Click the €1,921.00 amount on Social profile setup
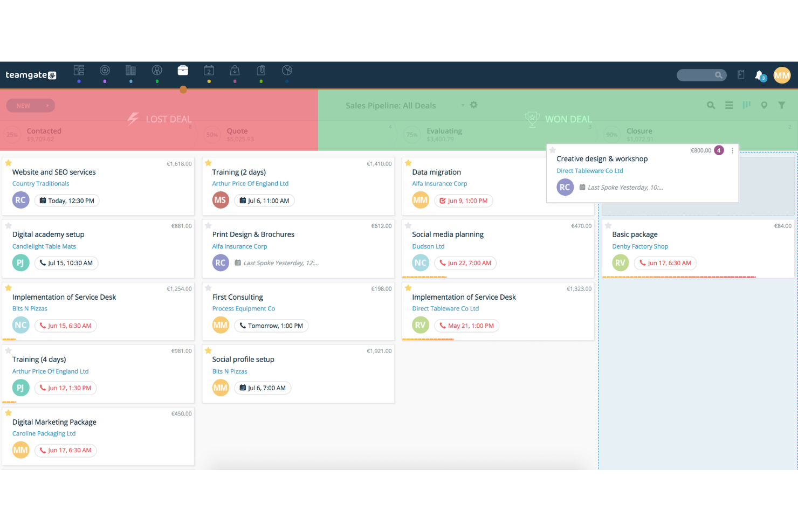This screenshot has height=532, width=798. point(379,351)
